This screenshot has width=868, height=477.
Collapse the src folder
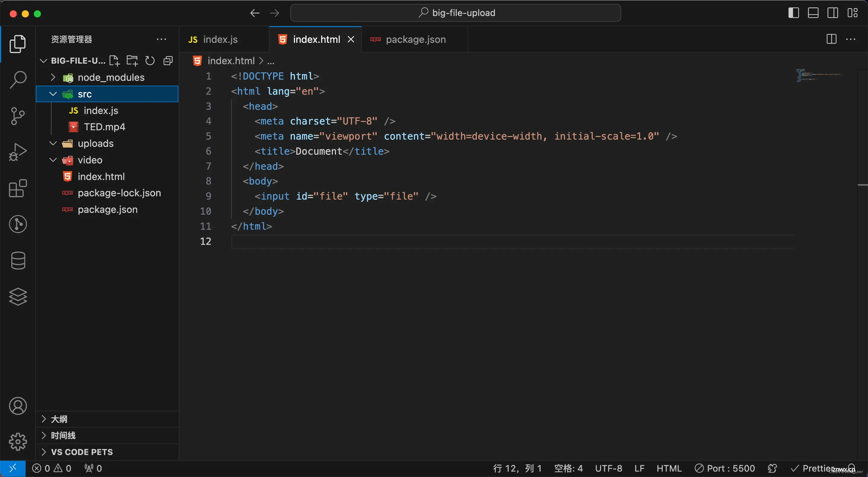[x=107, y=94]
